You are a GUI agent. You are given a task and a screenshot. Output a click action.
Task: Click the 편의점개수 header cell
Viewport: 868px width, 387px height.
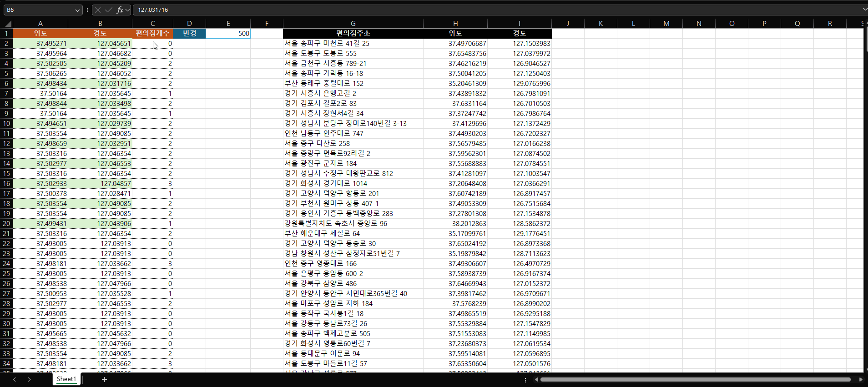pyautogui.click(x=152, y=33)
